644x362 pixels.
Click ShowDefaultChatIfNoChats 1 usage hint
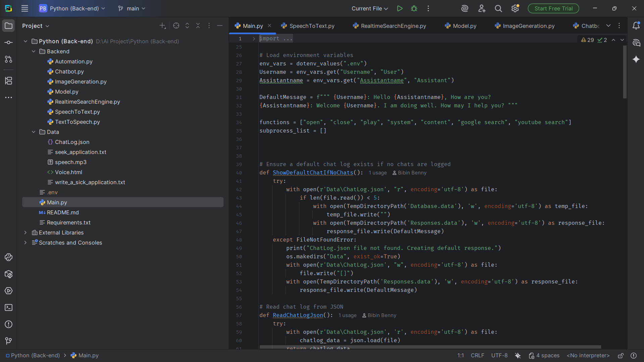tap(378, 173)
